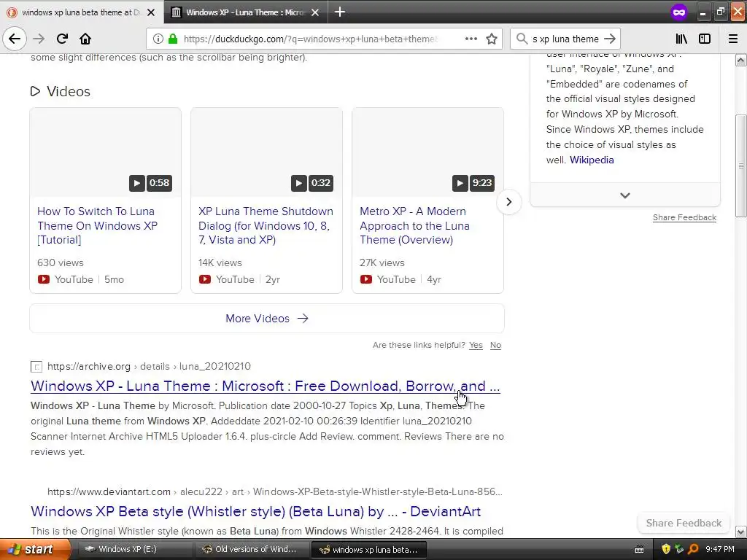This screenshot has height=560, width=747.
Task: Toggle the sidebar view icon
Action: point(705,39)
